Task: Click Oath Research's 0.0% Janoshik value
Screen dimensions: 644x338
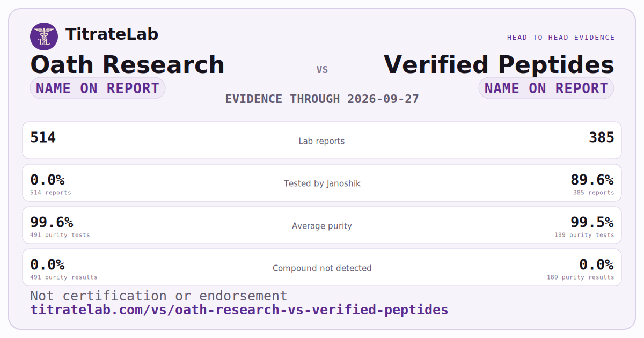Action: click(47, 180)
